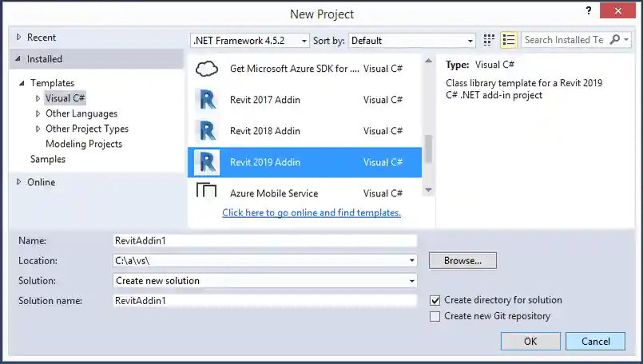Screen dimensions: 643x364
Task: Switch to medium icons list view
Action: (510, 40)
